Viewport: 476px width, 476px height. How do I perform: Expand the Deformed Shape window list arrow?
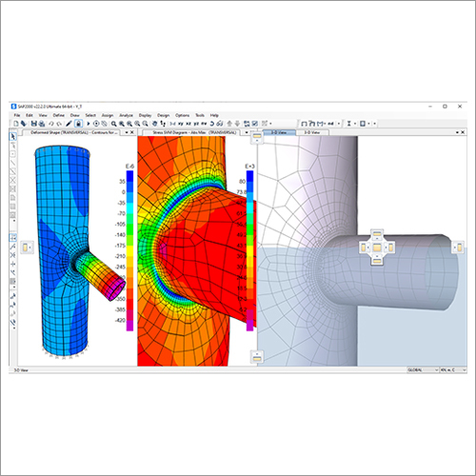pos(127,132)
